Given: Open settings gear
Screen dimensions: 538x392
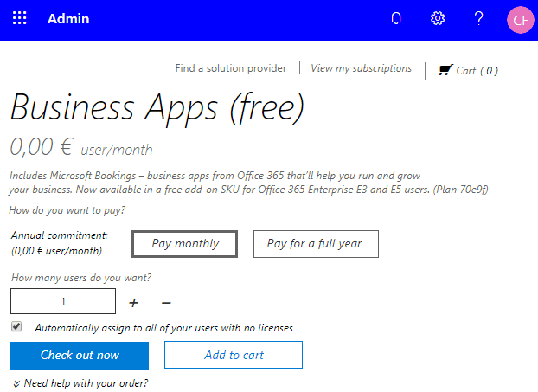Looking at the screenshot, I should (438, 18).
